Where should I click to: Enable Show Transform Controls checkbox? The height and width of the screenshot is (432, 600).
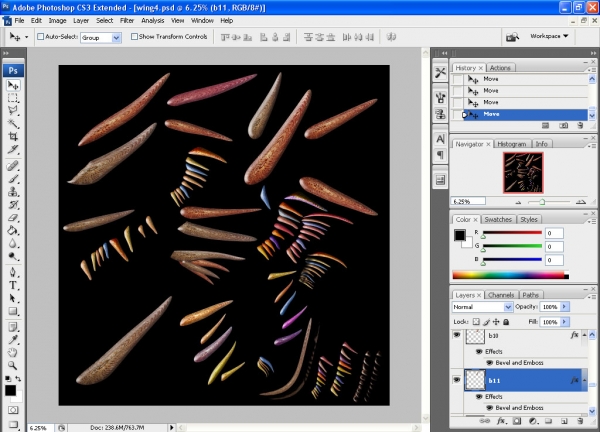134,37
